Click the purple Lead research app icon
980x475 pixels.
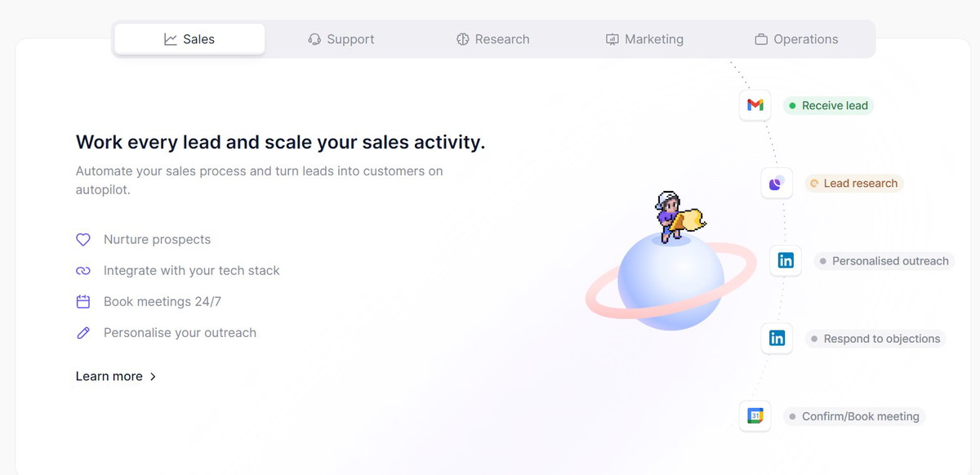[777, 183]
